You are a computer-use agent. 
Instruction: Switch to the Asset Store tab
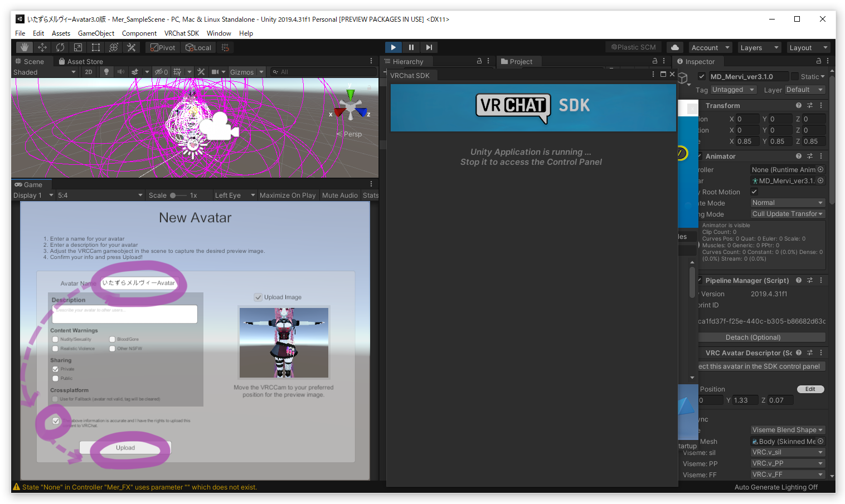pos(80,61)
